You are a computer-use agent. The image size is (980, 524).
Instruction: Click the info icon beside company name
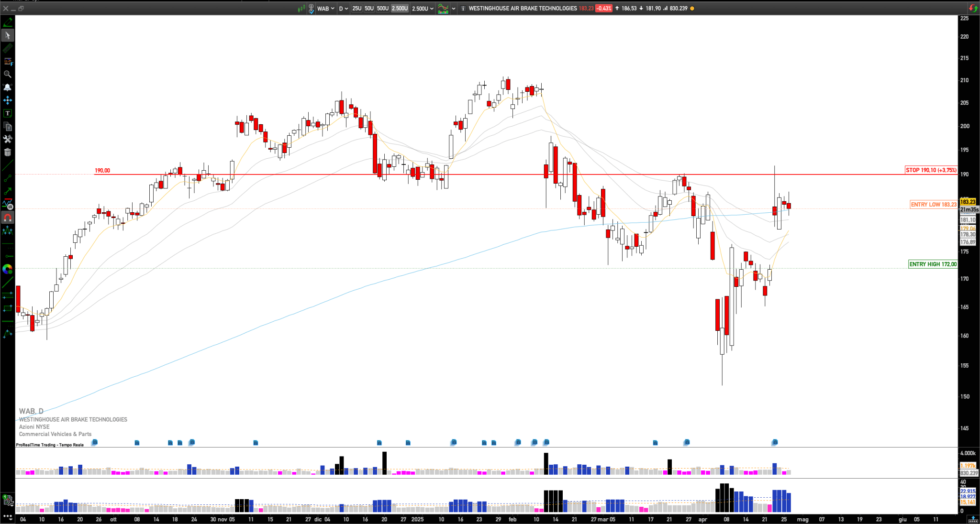coord(463,8)
